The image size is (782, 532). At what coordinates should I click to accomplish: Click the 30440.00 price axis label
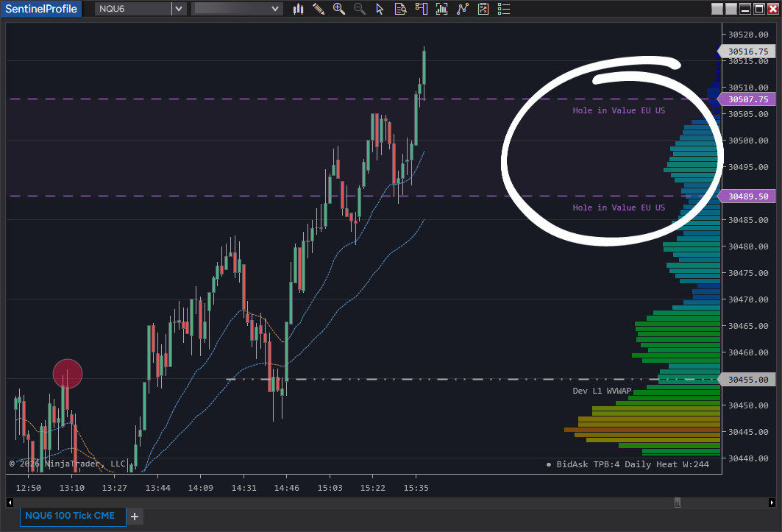click(x=748, y=458)
